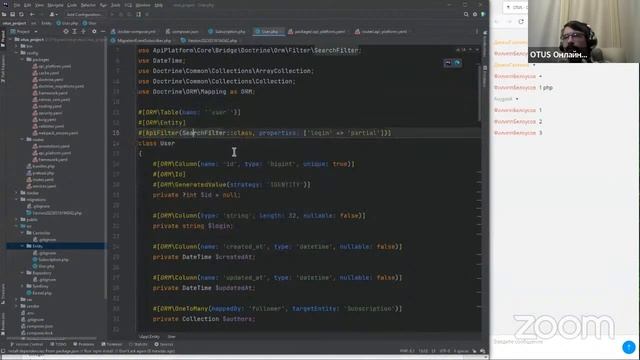
Task: Click the Open folder toolbar icon
Action: [4, 14]
